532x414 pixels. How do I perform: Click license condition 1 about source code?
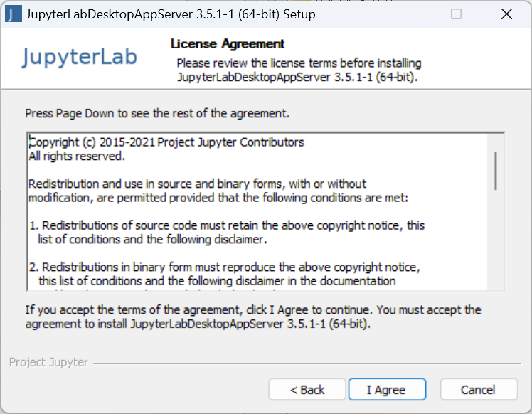pos(227,233)
